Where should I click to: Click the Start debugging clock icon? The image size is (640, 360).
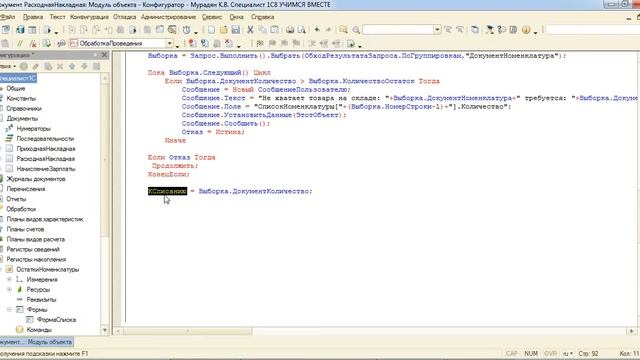(187, 30)
